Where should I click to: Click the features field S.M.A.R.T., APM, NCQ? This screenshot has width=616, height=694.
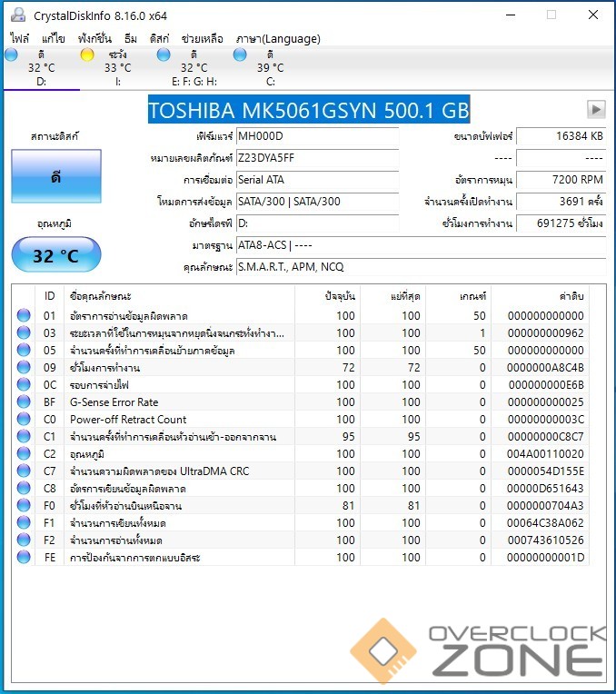click(422, 266)
